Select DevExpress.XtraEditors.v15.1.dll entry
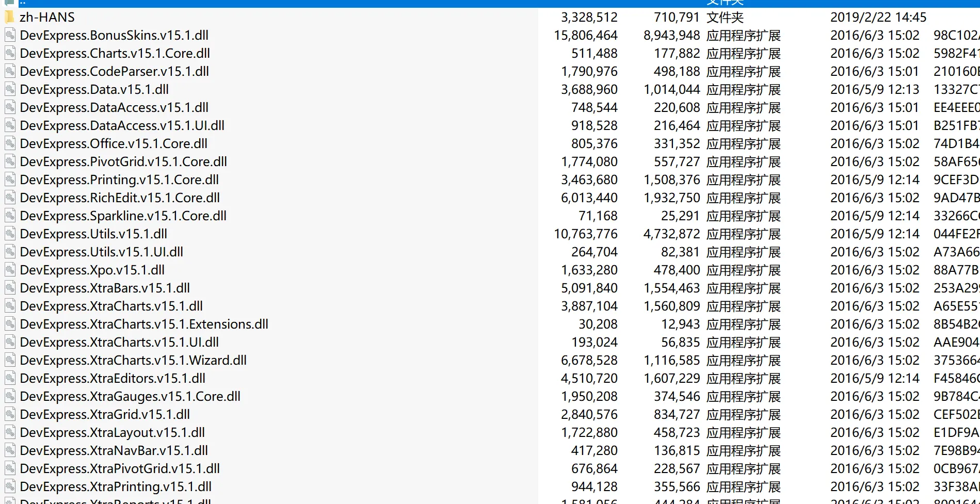This screenshot has width=980, height=504. 113,379
